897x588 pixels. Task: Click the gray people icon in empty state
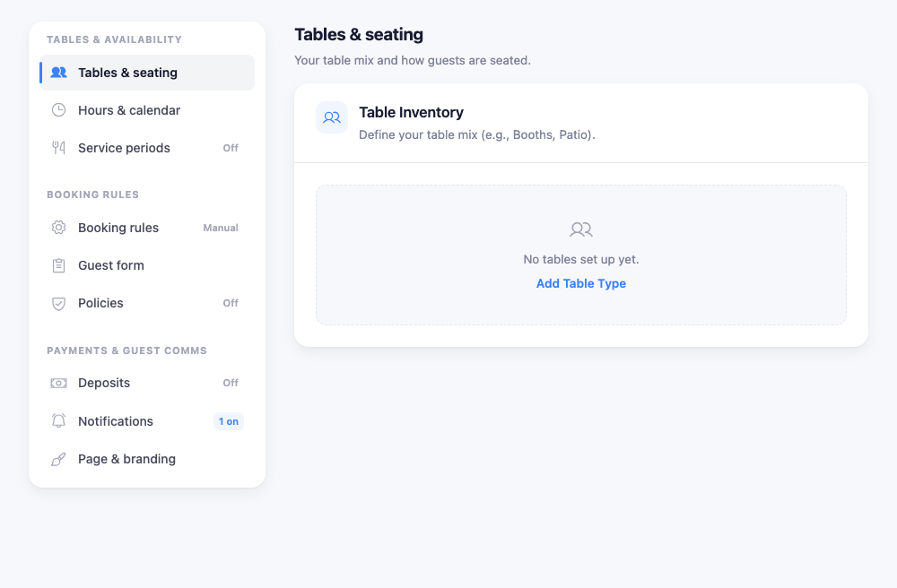(581, 229)
